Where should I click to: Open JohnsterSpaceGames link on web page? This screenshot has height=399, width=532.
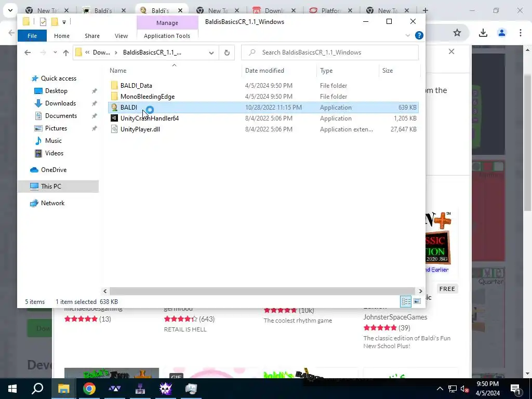pos(395,317)
